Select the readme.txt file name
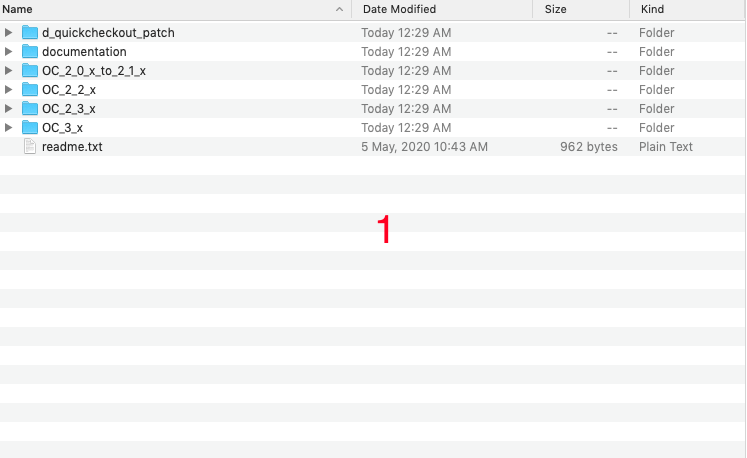747x458 pixels. (72, 147)
